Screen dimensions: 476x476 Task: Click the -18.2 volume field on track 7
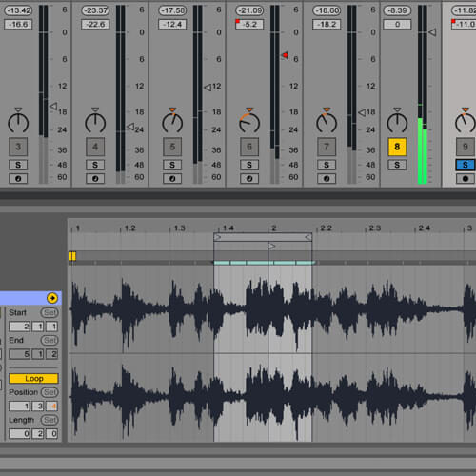pyautogui.click(x=327, y=25)
